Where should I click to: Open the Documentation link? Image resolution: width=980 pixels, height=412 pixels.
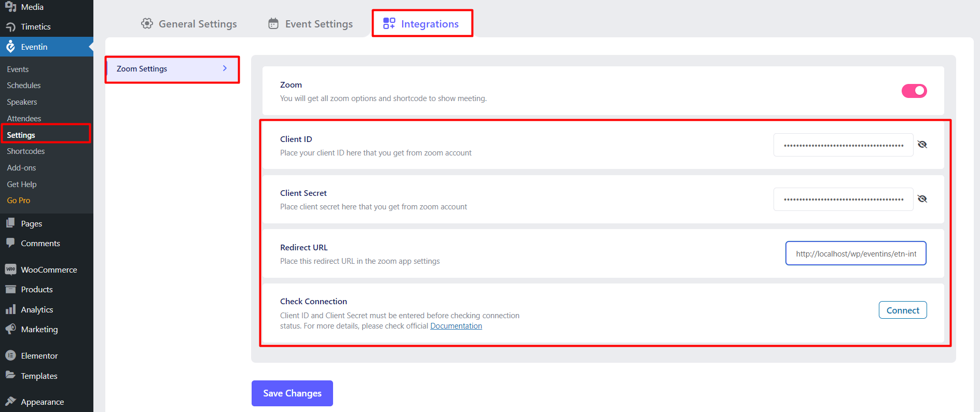(x=456, y=325)
